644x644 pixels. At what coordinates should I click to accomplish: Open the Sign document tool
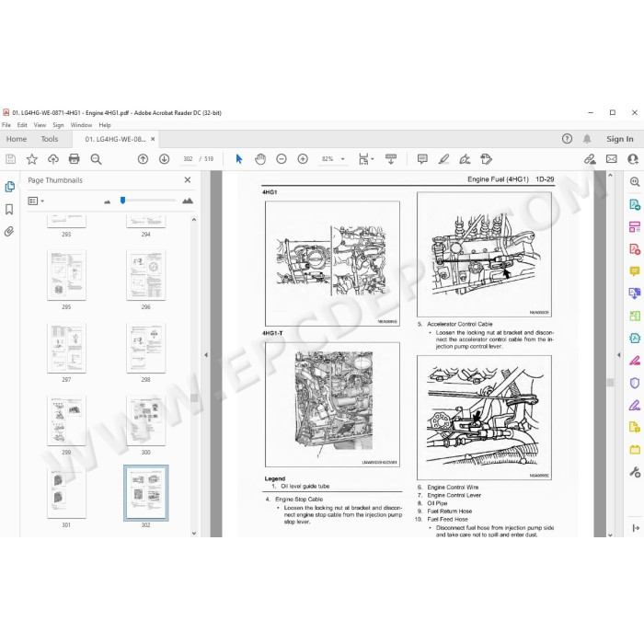tap(465, 159)
